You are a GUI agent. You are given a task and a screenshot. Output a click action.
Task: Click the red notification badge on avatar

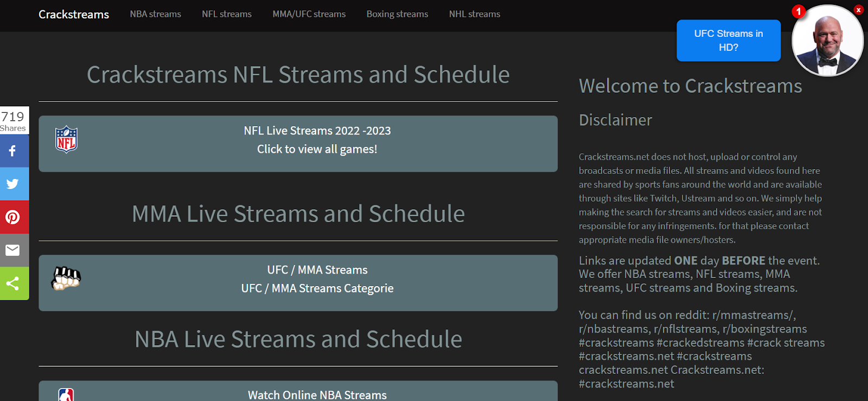click(798, 11)
